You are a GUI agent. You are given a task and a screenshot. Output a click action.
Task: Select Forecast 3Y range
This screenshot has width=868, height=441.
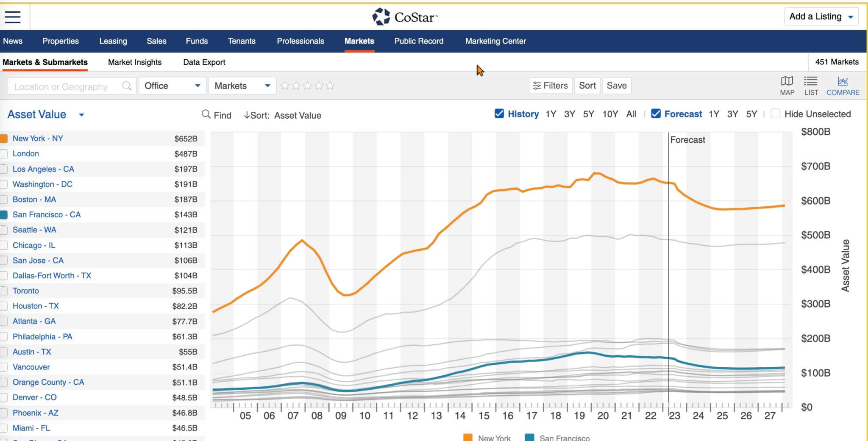[x=732, y=114]
